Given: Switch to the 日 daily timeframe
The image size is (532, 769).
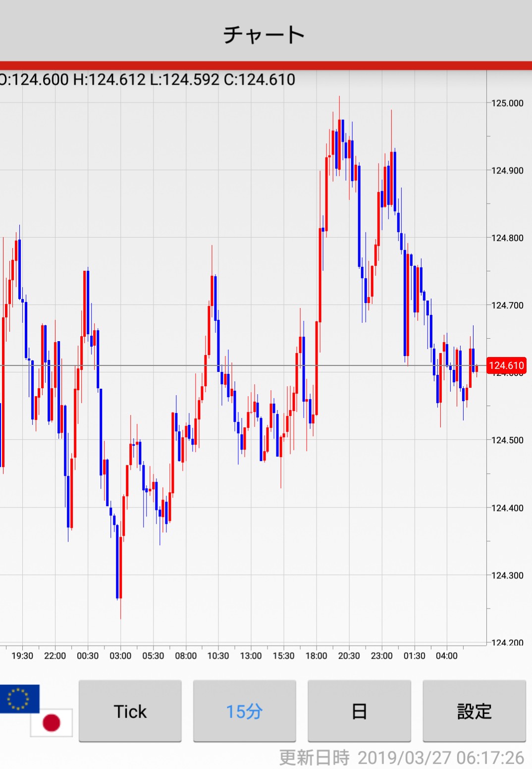Looking at the screenshot, I should 359,711.
